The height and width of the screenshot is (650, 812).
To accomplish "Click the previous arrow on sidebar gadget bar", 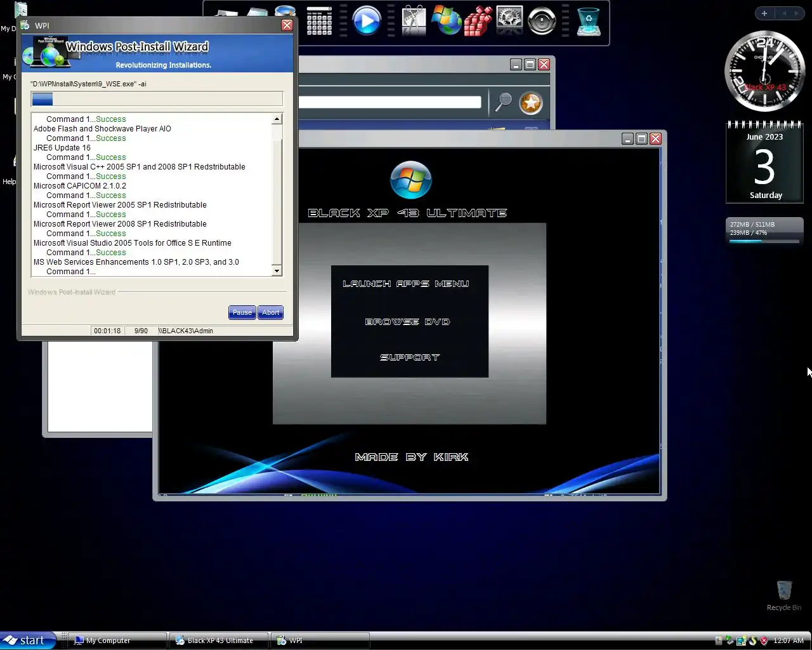I will point(784,13).
